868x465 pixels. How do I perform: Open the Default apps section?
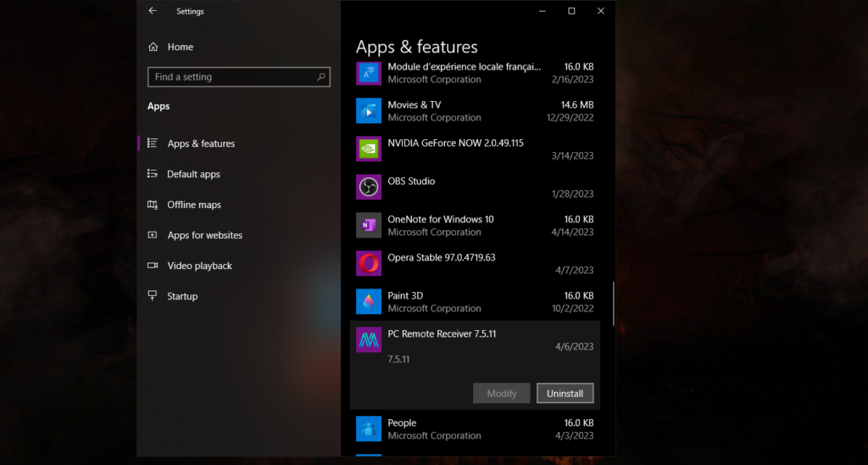coord(194,174)
